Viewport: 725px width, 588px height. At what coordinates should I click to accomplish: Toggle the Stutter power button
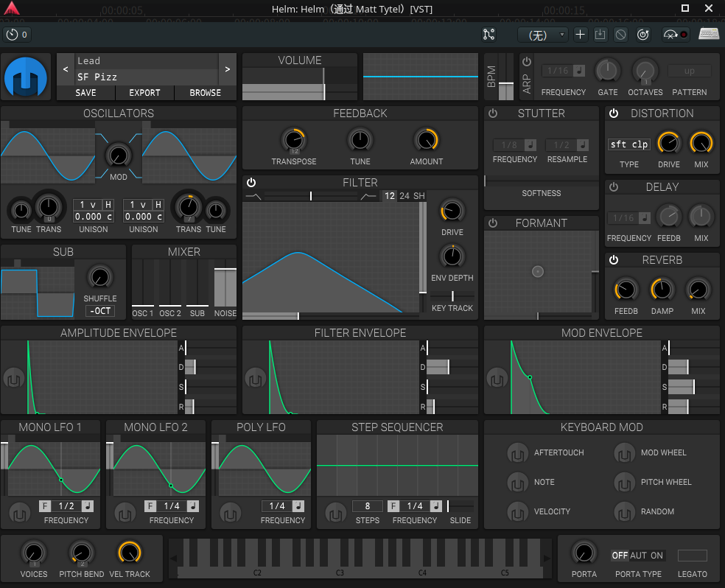coord(493,113)
